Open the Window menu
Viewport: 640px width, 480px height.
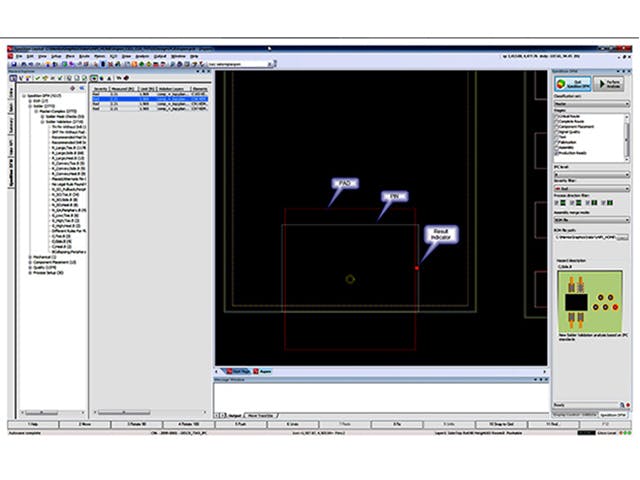(178, 56)
